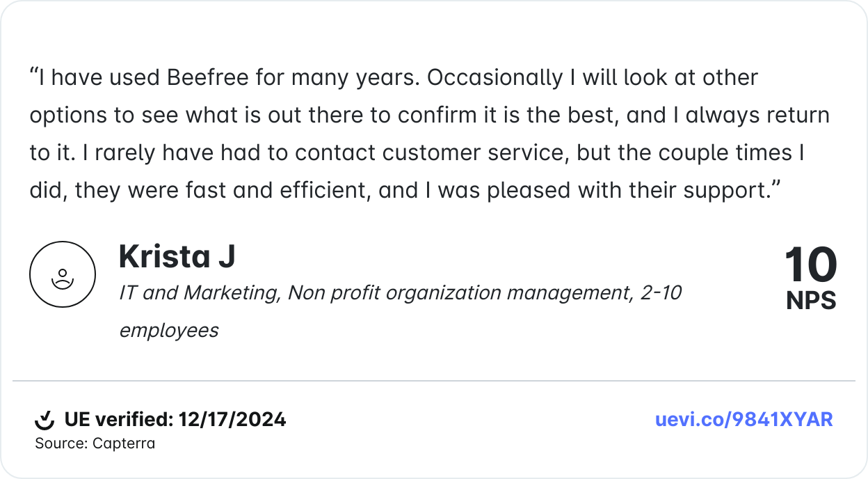The width and height of the screenshot is (868, 479).
Task: Open the uevi.co/9841XYAR link
Action: point(744,419)
